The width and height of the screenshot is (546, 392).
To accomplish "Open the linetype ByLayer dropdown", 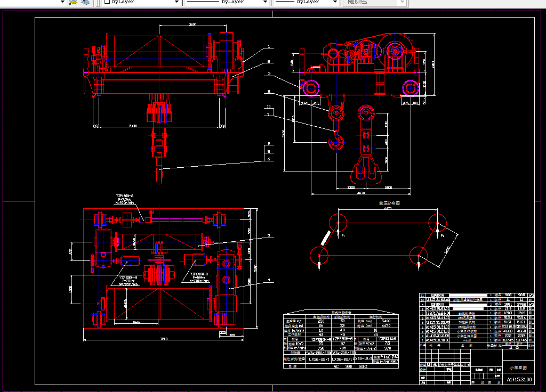I will [x=227, y=2].
